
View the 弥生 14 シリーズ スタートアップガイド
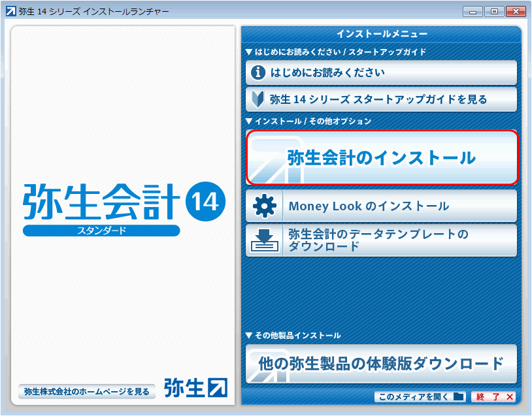click(381, 99)
